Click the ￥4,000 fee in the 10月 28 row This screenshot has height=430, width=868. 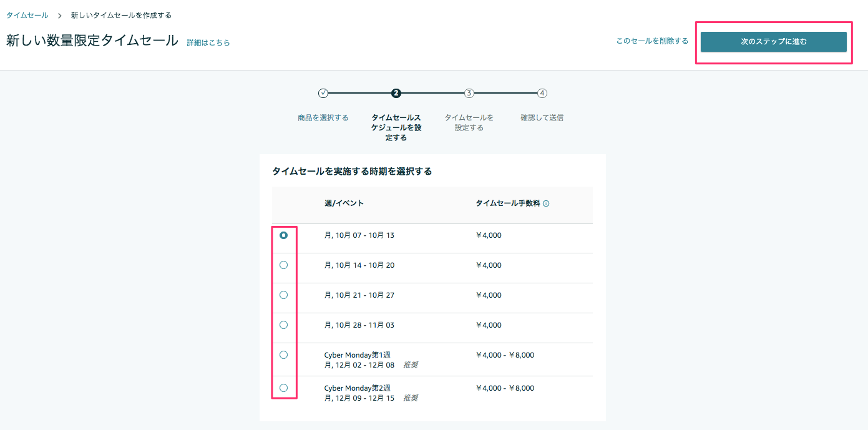pyautogui.click(x=489, y=325)
